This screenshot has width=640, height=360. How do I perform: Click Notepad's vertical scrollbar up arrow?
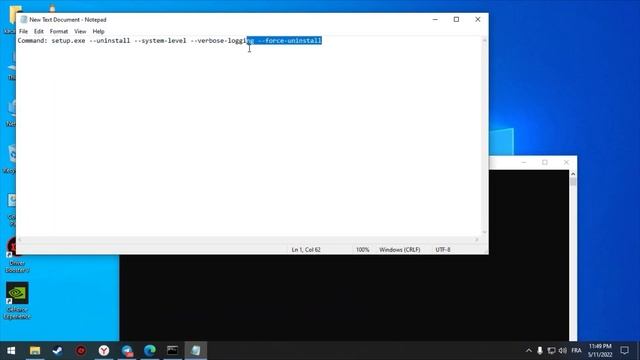click(484, 40)
